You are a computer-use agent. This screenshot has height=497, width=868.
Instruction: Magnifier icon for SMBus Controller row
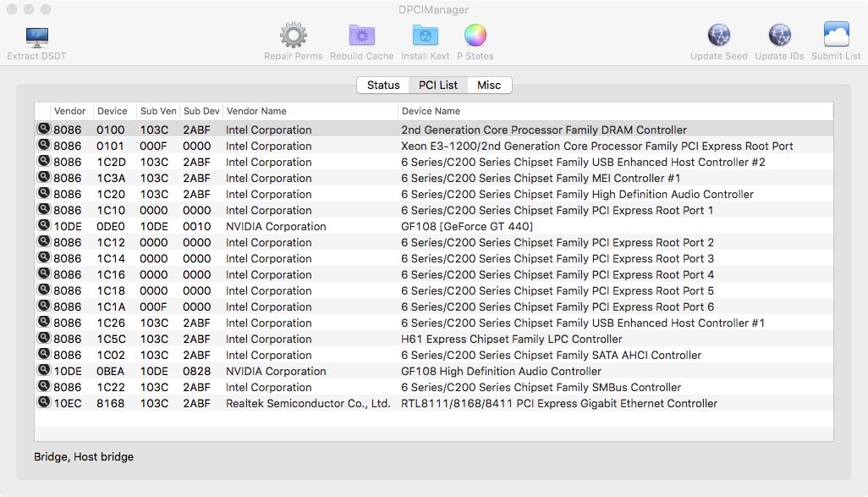(44, 385)
